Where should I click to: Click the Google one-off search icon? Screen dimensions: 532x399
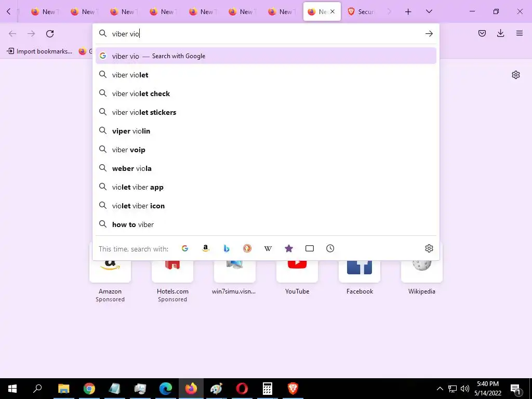click(x=185, y=248)
